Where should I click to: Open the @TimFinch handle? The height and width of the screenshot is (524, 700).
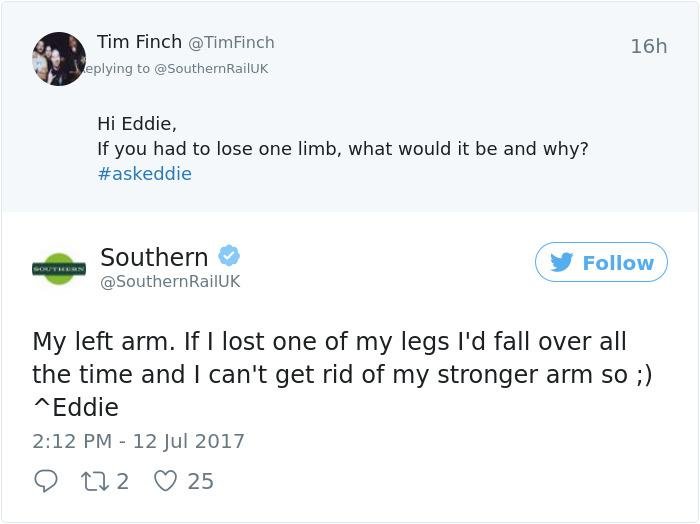pos(231,43)
